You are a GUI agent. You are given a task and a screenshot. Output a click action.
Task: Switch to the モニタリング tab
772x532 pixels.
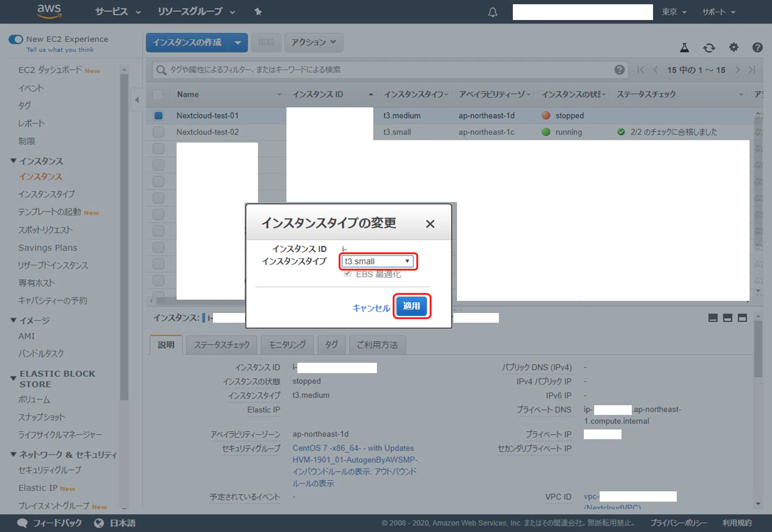click(288, 345)
